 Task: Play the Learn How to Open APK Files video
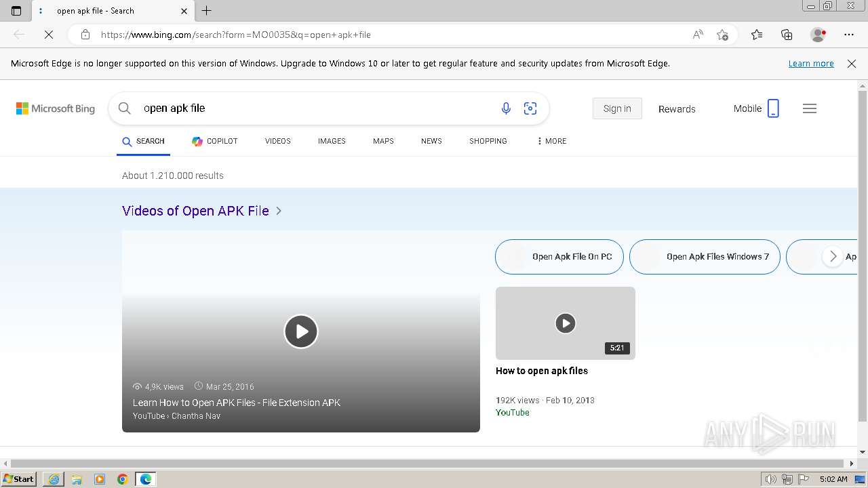[301, 331]
